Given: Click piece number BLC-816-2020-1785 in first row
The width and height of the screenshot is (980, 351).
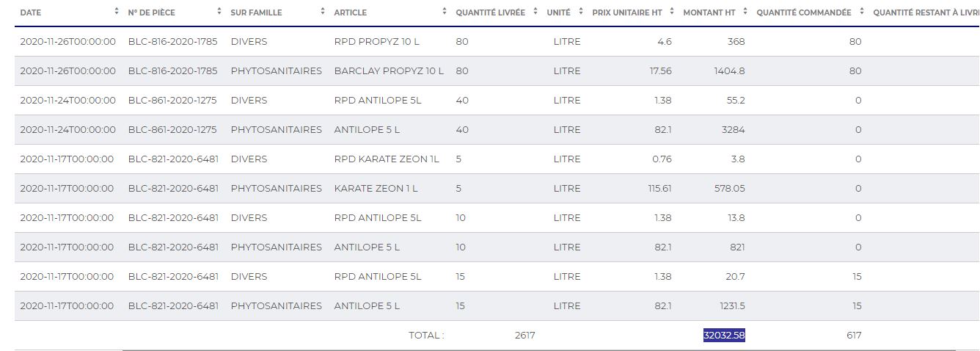Looking at the screenshot, I should [x=172, y=42].
